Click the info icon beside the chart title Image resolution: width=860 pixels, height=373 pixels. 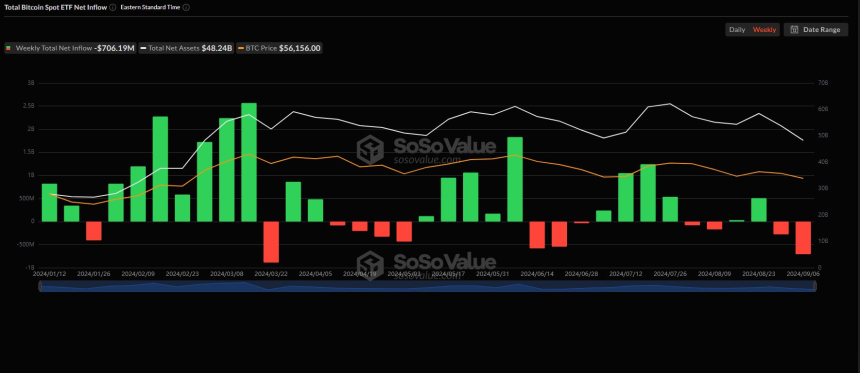tap(112, 8)
